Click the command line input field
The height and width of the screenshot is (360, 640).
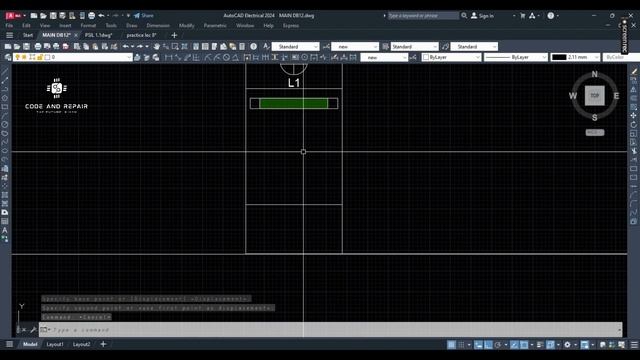tap(331, 329)
